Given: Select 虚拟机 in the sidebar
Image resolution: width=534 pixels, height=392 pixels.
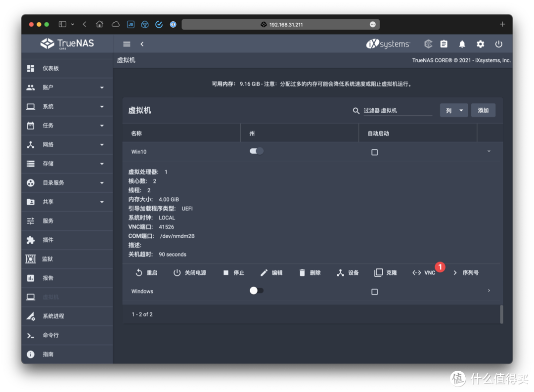Looking at the screenshot, I should [x=67, y=297].
